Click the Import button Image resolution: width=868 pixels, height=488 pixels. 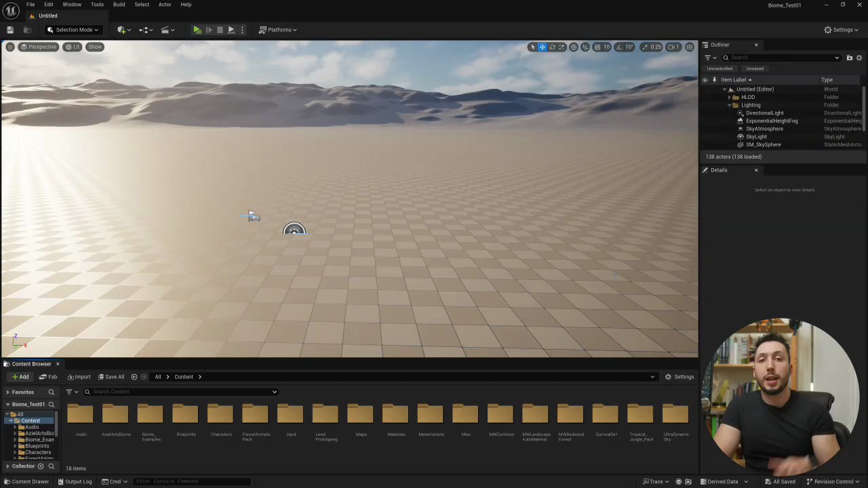click(x=79, y=377)
